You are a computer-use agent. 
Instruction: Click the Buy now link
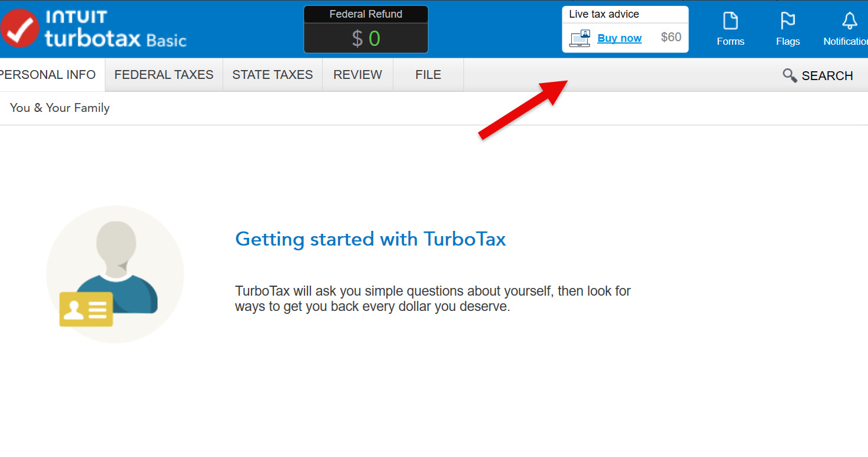tap(619, 38)
